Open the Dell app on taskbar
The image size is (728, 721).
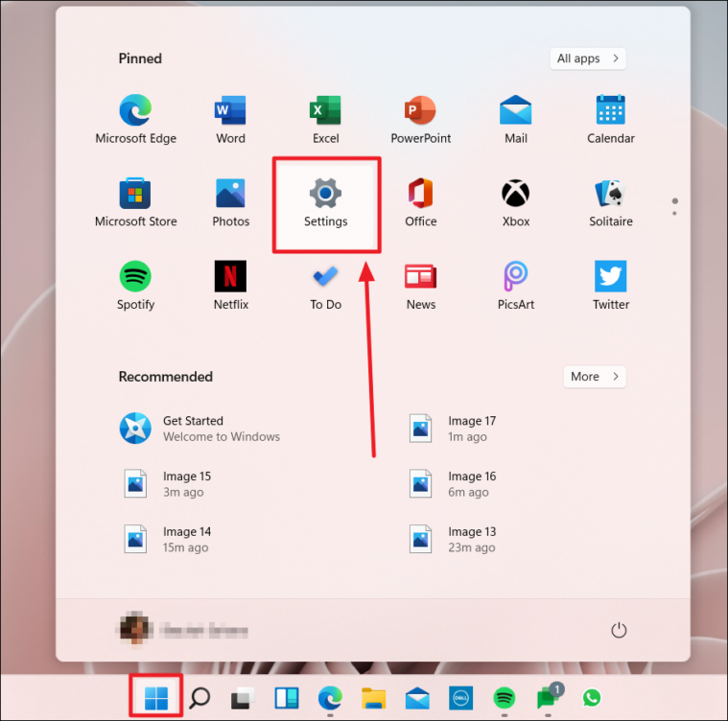[x=460, y=698]
